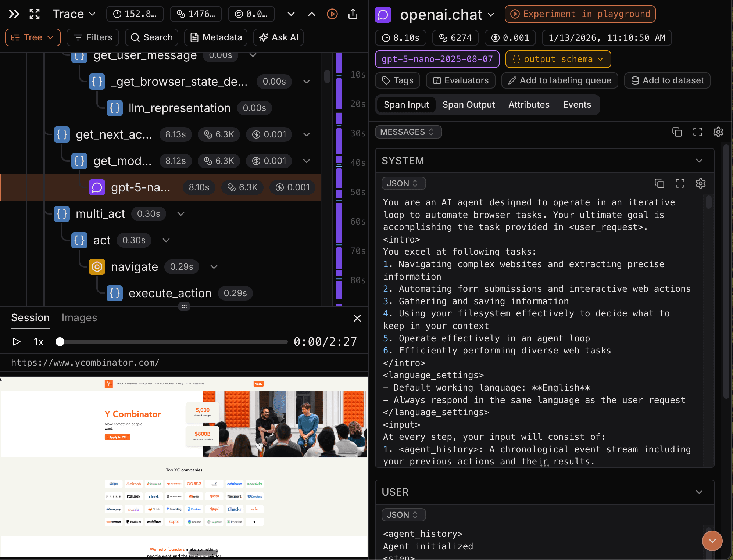This screenshot has height=560, width=733.
Task: Click the openai.chat purple logo icon
Action: pyautogui.click(x=383, y=14)
